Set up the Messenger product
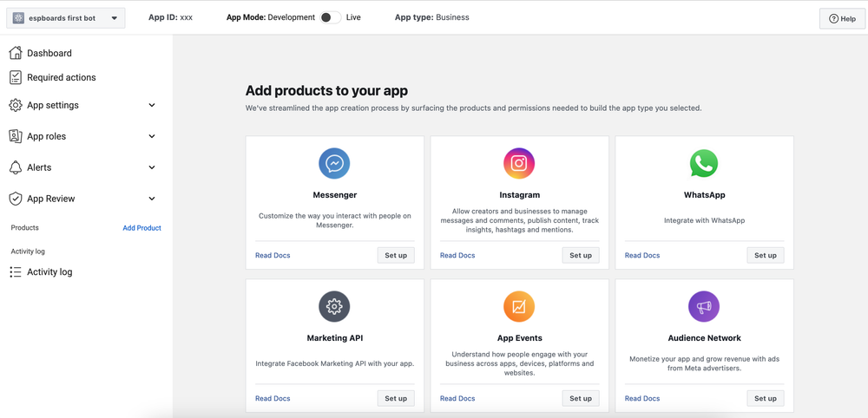 [x=396, y=255]
